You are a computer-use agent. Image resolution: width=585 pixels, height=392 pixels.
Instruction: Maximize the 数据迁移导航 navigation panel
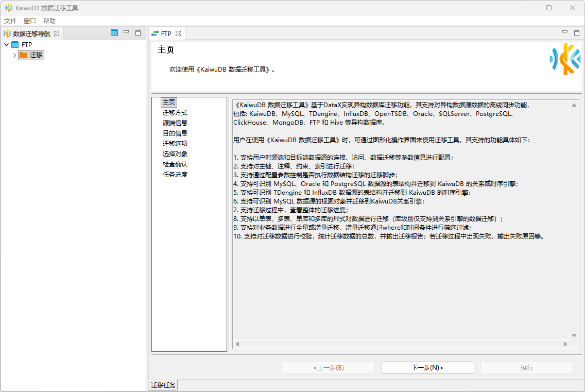tap(138, 33)
